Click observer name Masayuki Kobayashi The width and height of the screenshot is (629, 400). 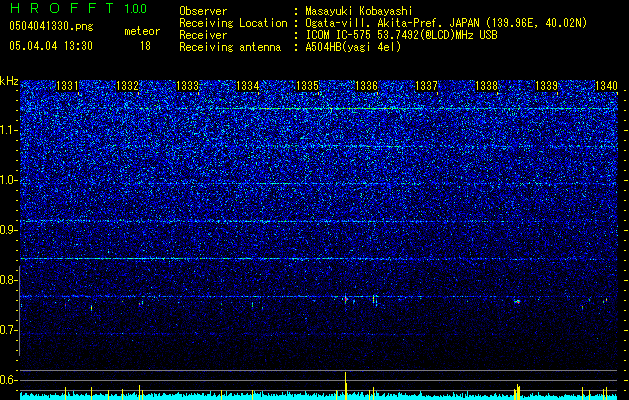point(359,12)
